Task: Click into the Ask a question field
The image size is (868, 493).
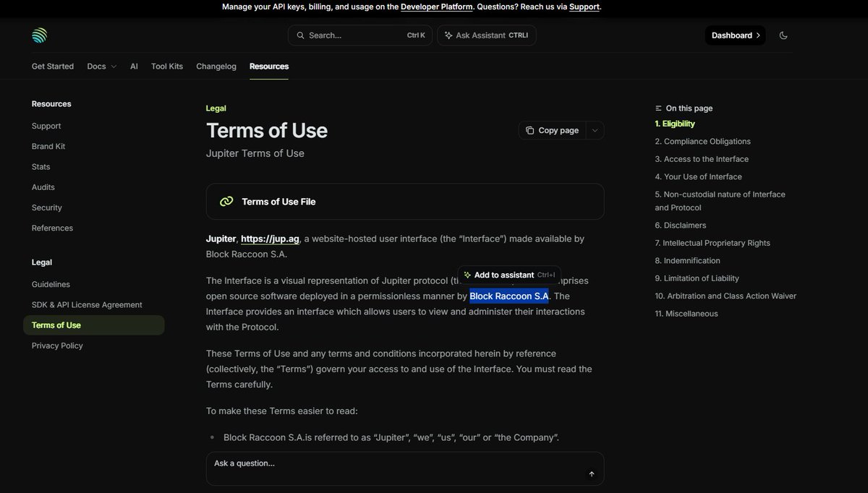Action: [x=405, y=468]
